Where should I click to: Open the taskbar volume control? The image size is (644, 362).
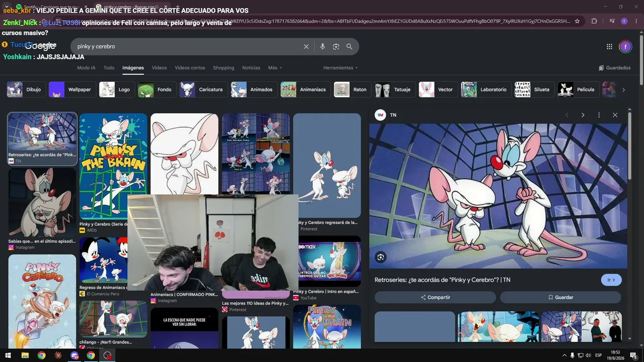coord(589,355)
